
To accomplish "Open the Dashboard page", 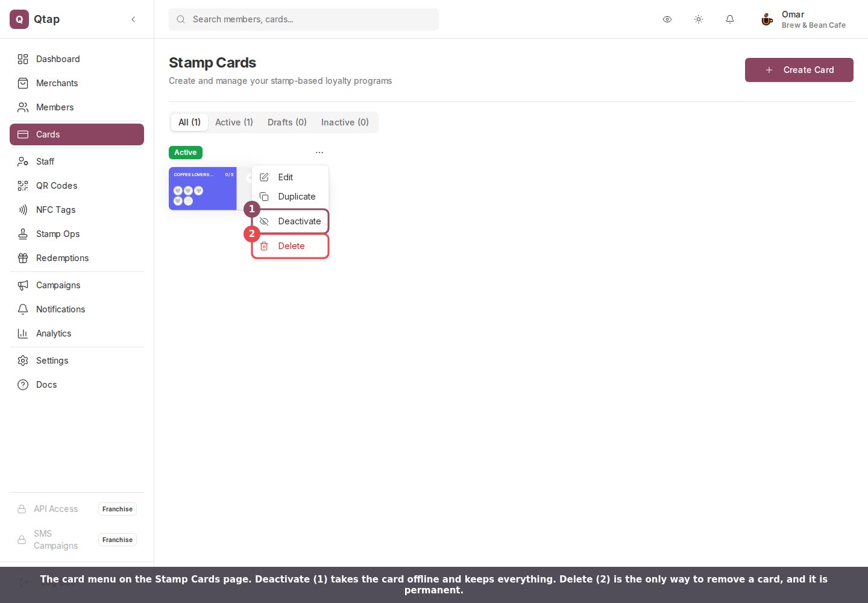I will (x=77, y=59).
